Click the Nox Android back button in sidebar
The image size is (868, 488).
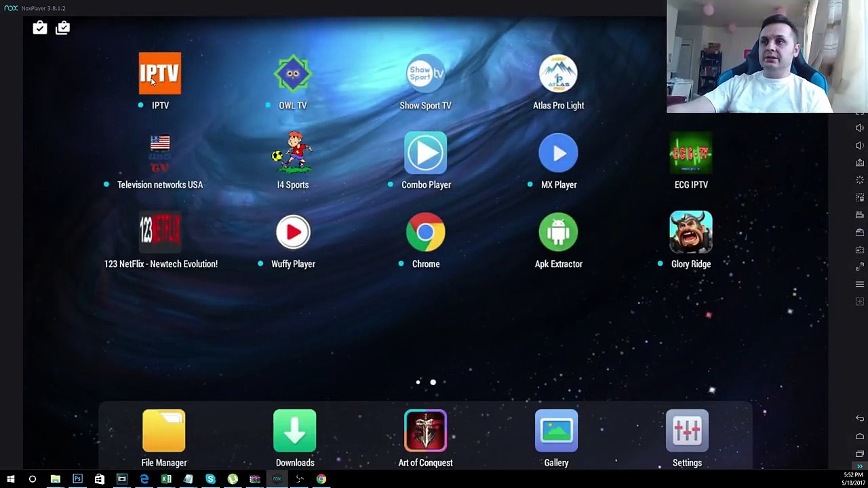860,419
